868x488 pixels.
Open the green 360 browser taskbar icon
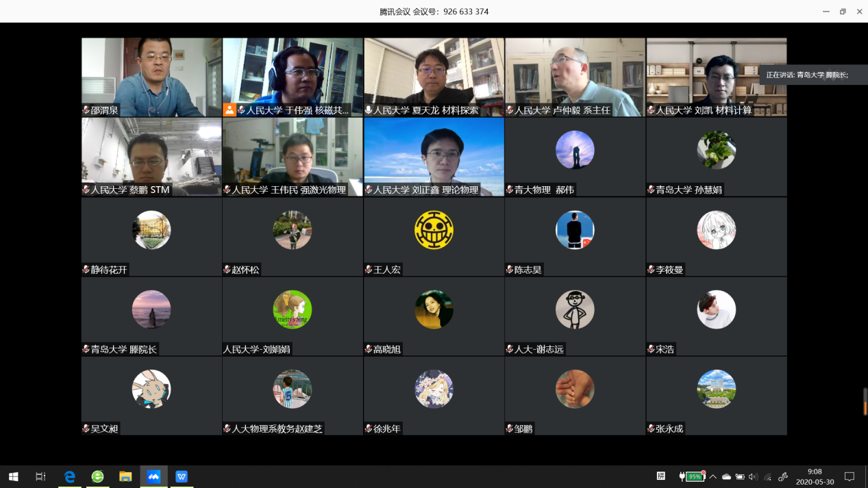tap(97, 476)
